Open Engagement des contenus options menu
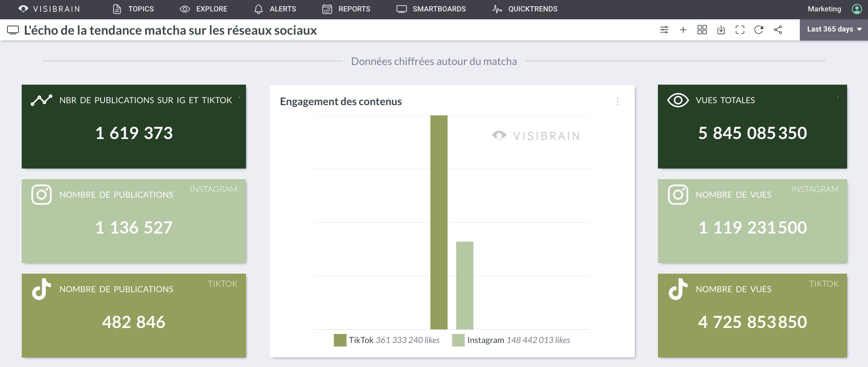 click(618, 102)
